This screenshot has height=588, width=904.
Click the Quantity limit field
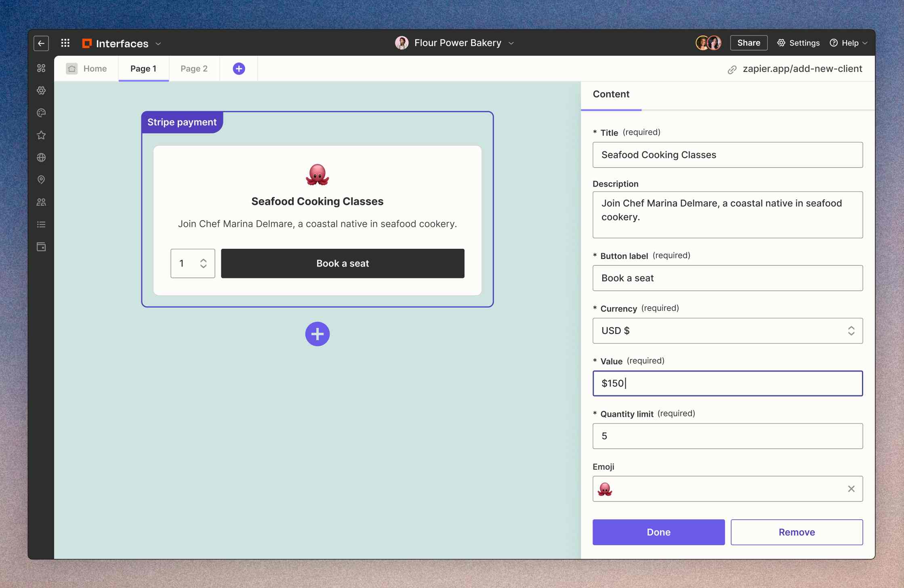click(727, 436)
